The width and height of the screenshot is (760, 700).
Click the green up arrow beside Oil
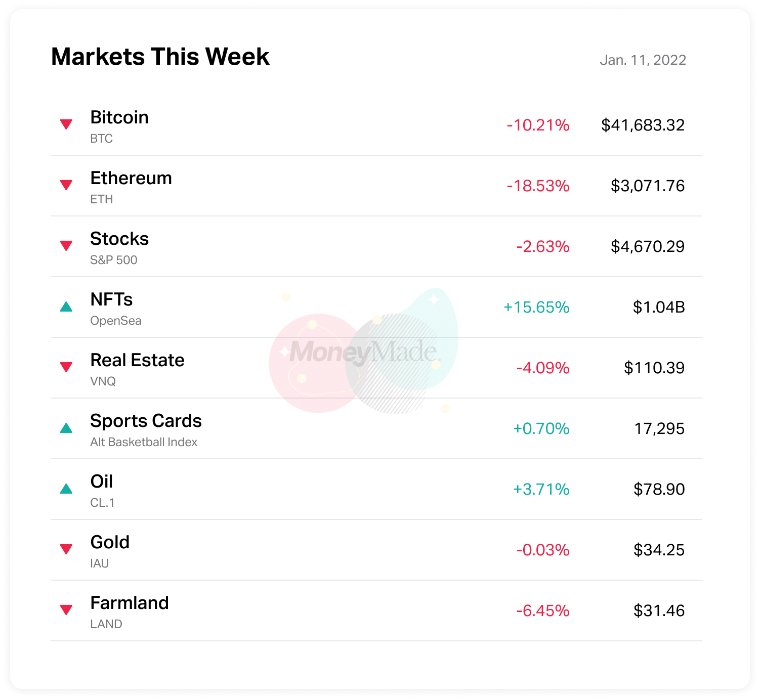[x=66, y=489]
